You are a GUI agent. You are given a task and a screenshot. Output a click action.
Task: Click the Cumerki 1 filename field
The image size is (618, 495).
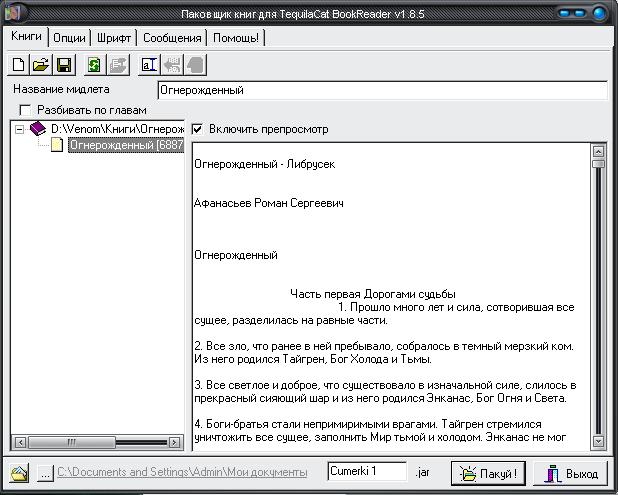tap(367, 471)
